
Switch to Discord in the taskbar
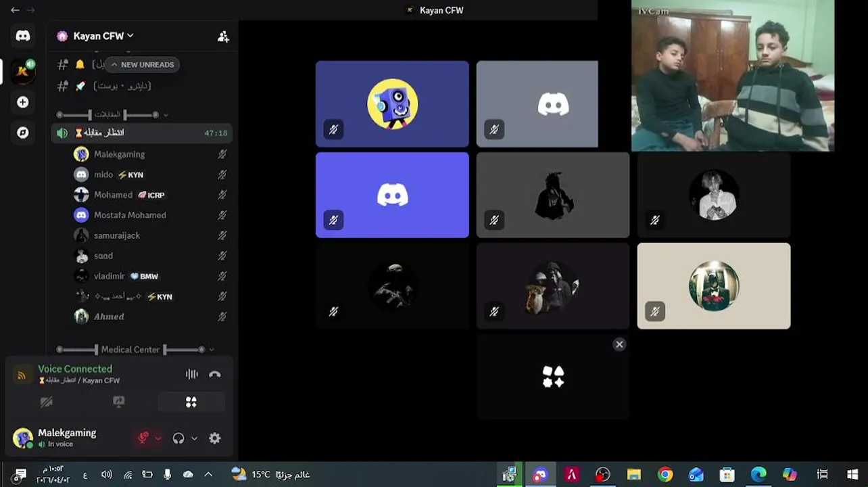(x=540, y=474)
